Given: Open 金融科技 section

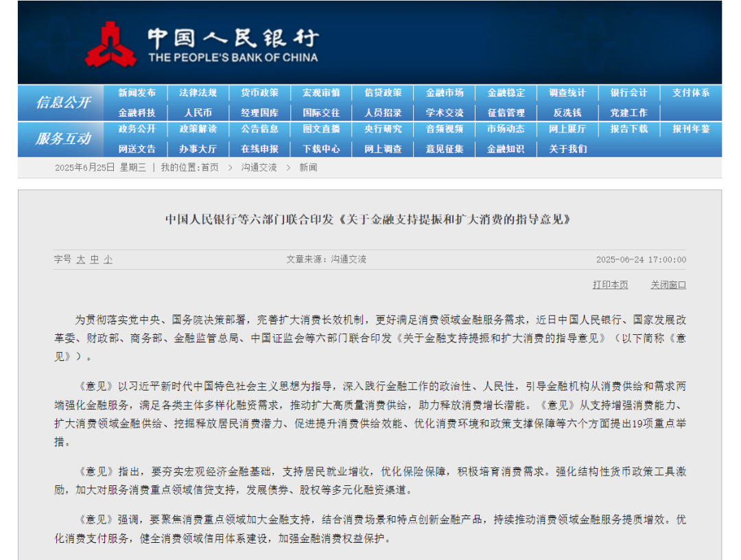Looking at the screenshot, I should point(137,113).
